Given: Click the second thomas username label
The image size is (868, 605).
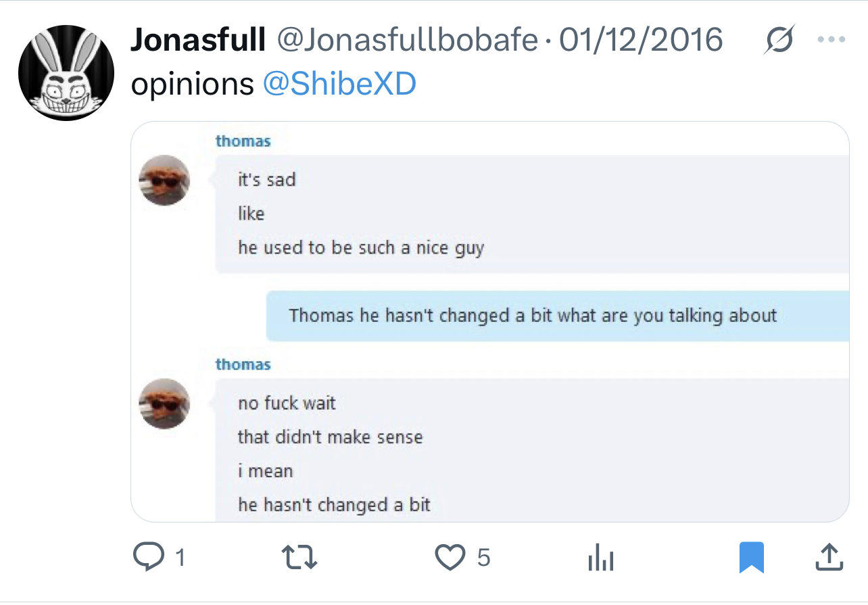Looking at the screenshot, I should 243,364.
